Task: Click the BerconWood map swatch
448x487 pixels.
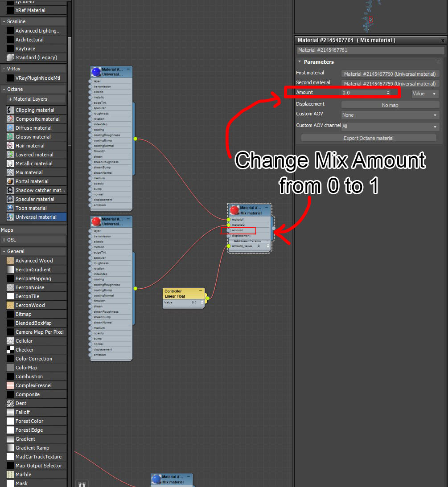Action: tap(10, 305)
